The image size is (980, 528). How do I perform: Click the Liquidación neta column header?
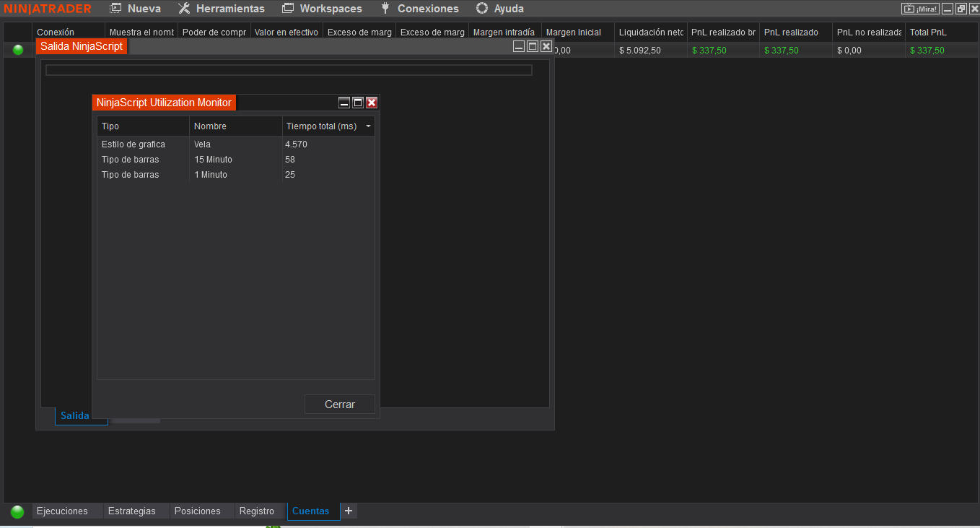pyautogui.click(x=650, y=33)
